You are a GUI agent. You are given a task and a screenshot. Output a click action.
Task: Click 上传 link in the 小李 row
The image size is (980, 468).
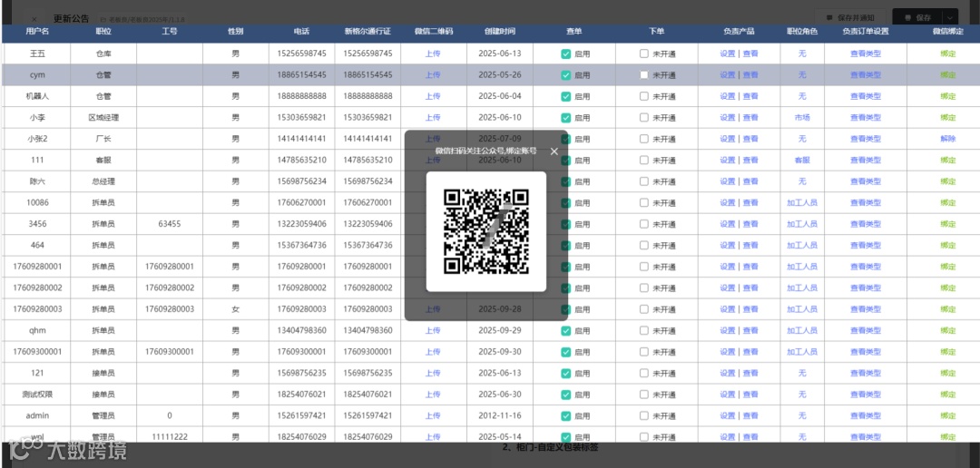(x=433, y=118)
